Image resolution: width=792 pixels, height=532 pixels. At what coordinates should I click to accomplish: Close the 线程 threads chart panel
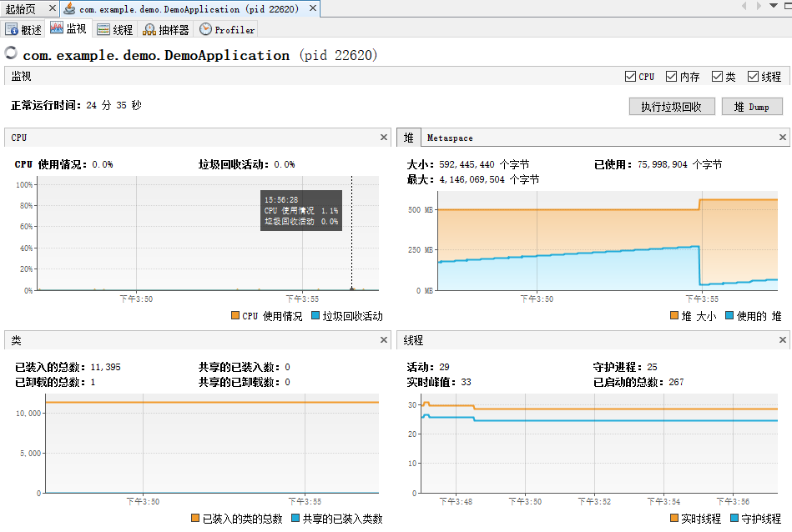[783, 339]
